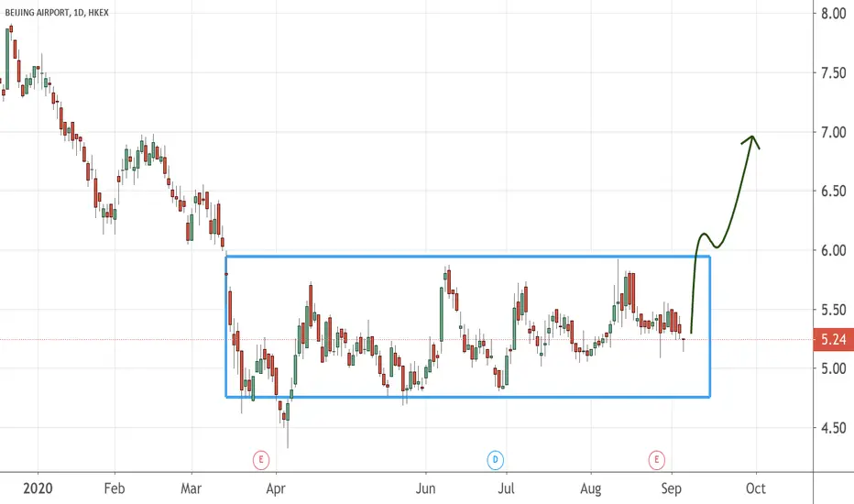Screen dimensions: 854x504
Task: Click the 4.50 price axis label
Action: (x=833, y=428)
